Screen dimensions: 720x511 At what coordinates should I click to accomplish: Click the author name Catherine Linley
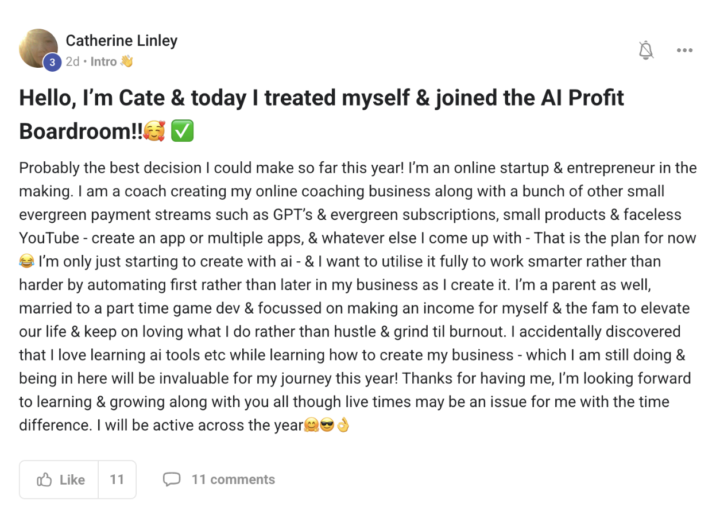121,41
